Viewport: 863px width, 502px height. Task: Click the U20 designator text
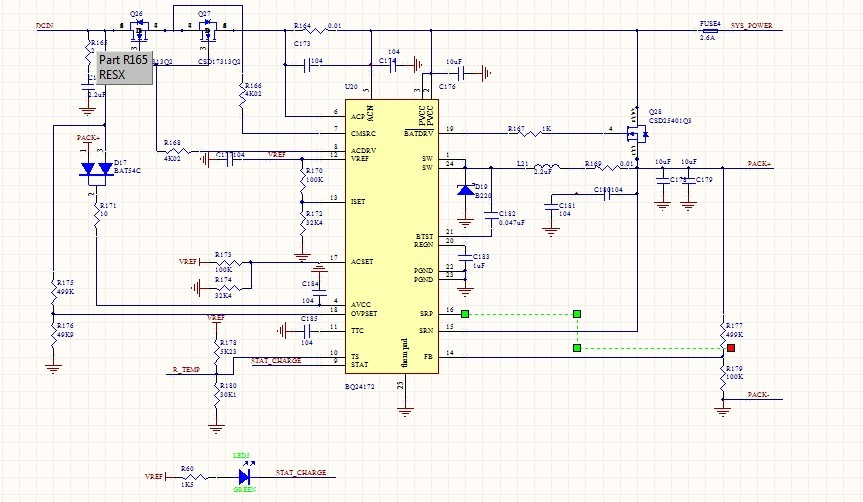pos(351,87)
